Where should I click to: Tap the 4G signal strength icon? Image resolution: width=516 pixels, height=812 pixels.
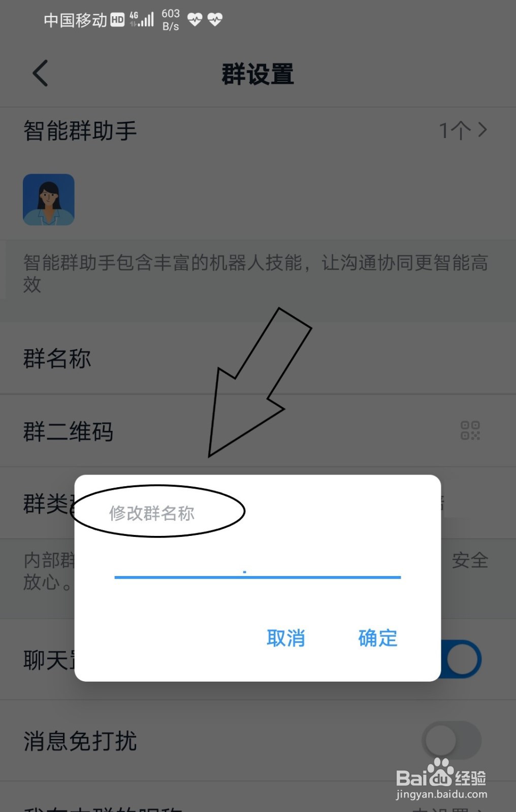[141, 19]
